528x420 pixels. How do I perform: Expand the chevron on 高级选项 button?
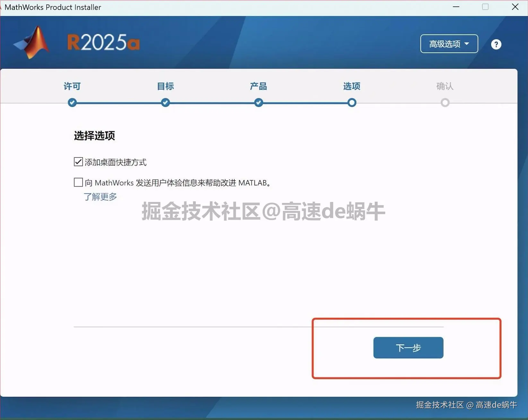click(467, 44)
